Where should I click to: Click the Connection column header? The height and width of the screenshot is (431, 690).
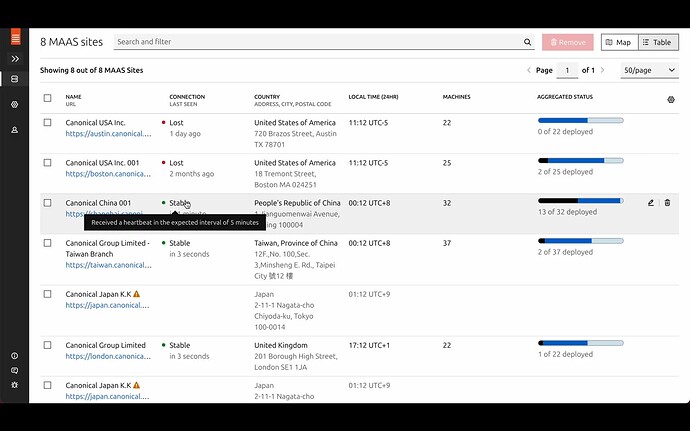click(187, 96)
